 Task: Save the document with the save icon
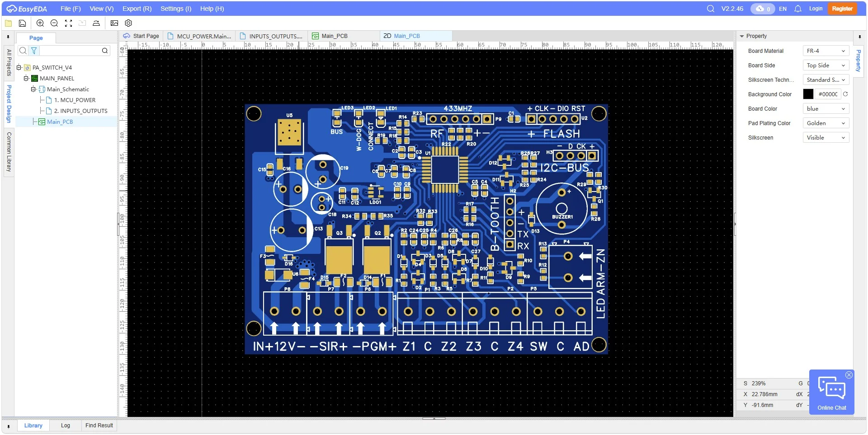(x=22, y=23)
